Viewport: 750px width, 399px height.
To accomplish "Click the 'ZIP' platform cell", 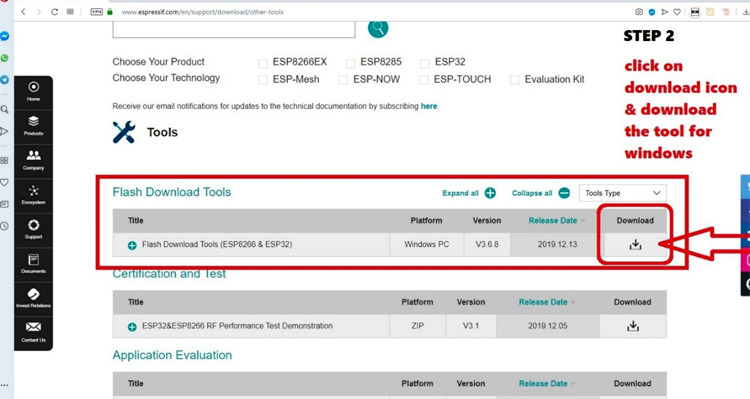I will coord(418,326).
